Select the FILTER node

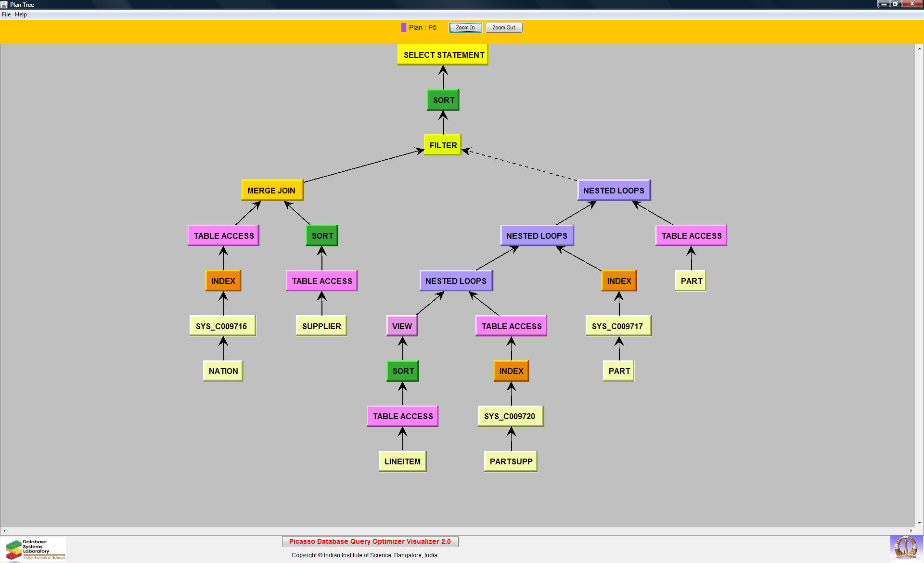(443, 145)
